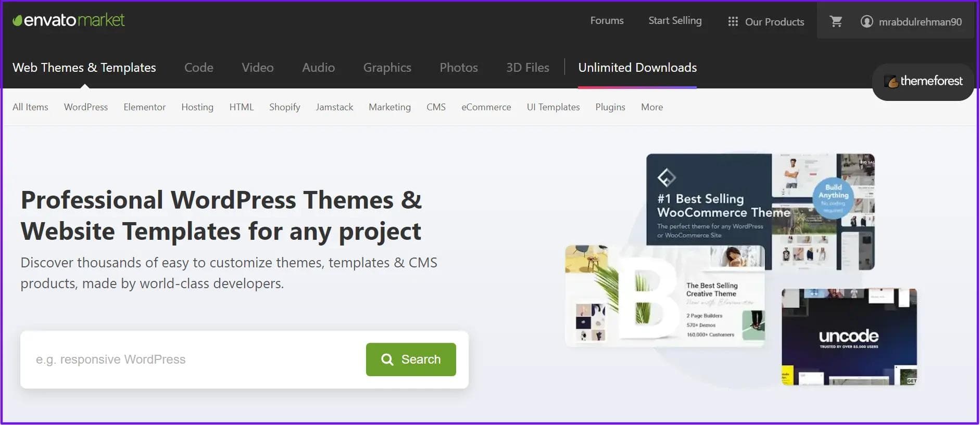Viewport: 980px width, 425px height.
Task: Click the user account avatar icon
Action: pos(866,21)
